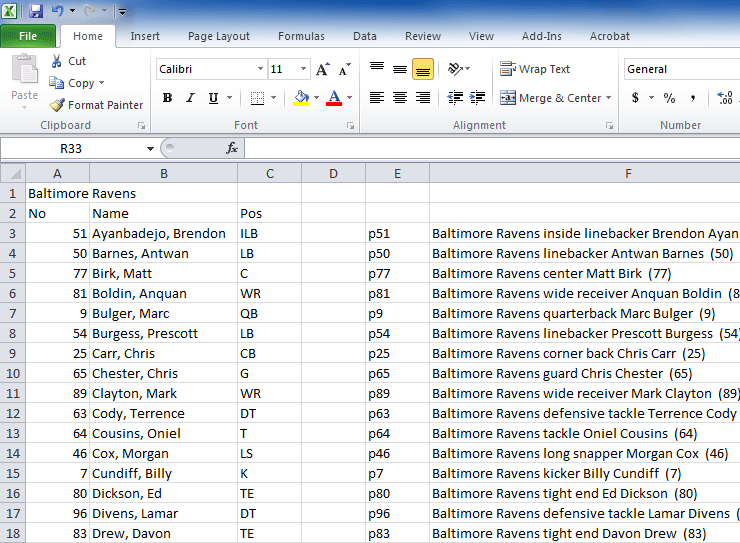The image size is (740, 543).
Task: Toggle Bold formatting
Action: 168,98
